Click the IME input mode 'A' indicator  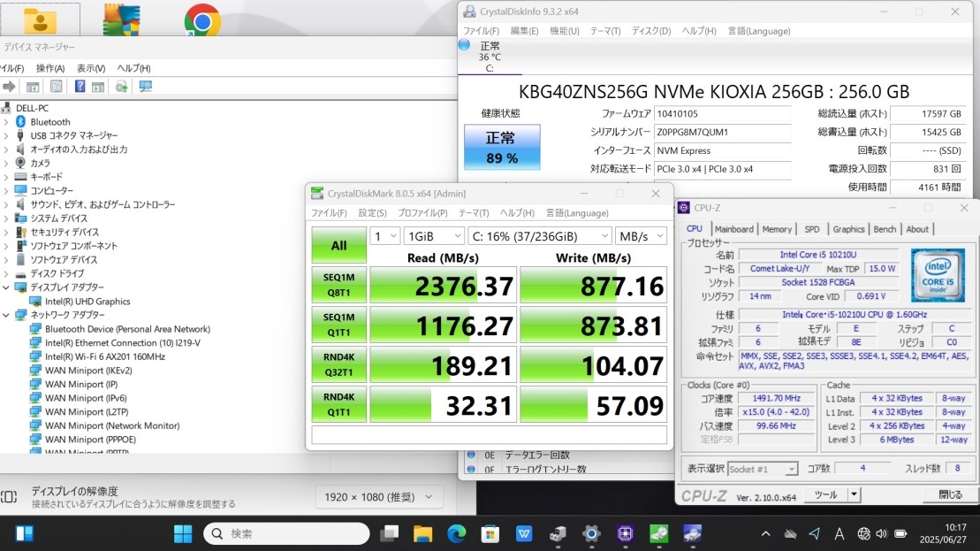(x=839, y=534)
